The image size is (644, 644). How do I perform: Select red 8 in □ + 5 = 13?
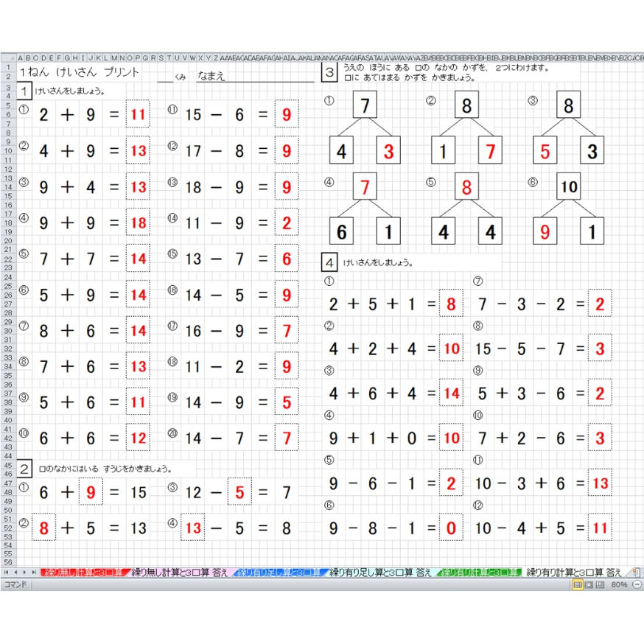[43, 528]
